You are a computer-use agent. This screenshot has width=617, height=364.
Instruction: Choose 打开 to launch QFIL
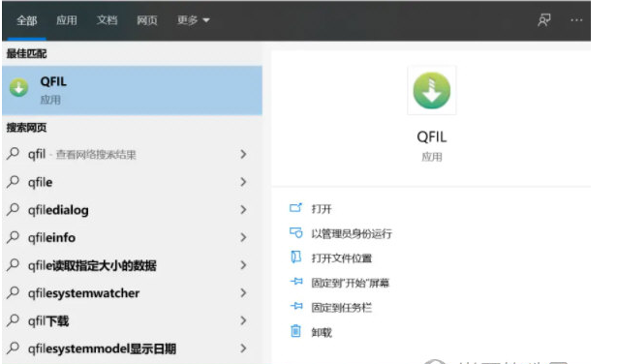click(x=322, y=209)
